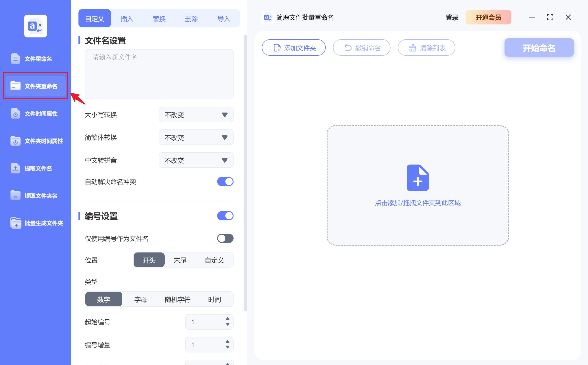Click the app logo at top left
588x365 pixels.
pyautogui.click(x=35, y=26)
